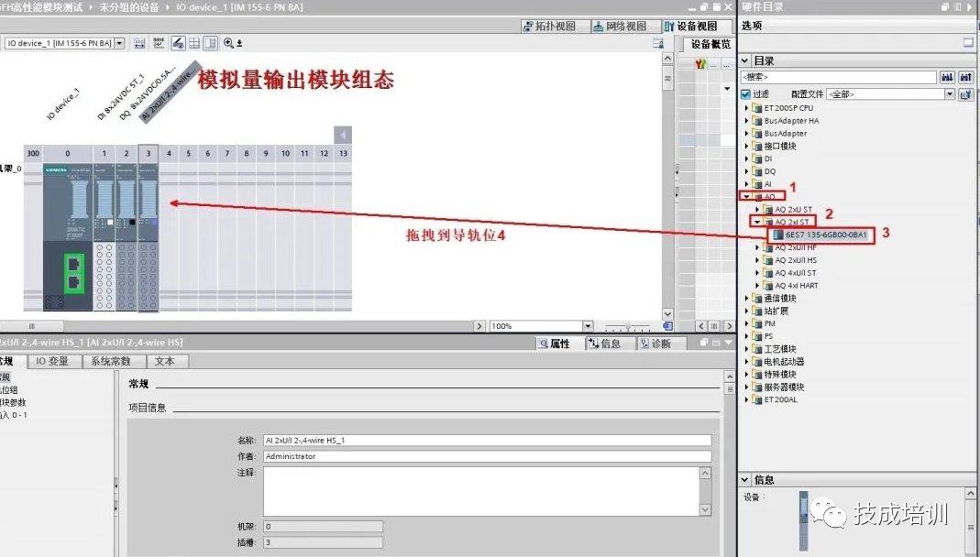Expand the 通信模块 folder
This screenshot has height=557, width=980.
(x=746, y=299)
